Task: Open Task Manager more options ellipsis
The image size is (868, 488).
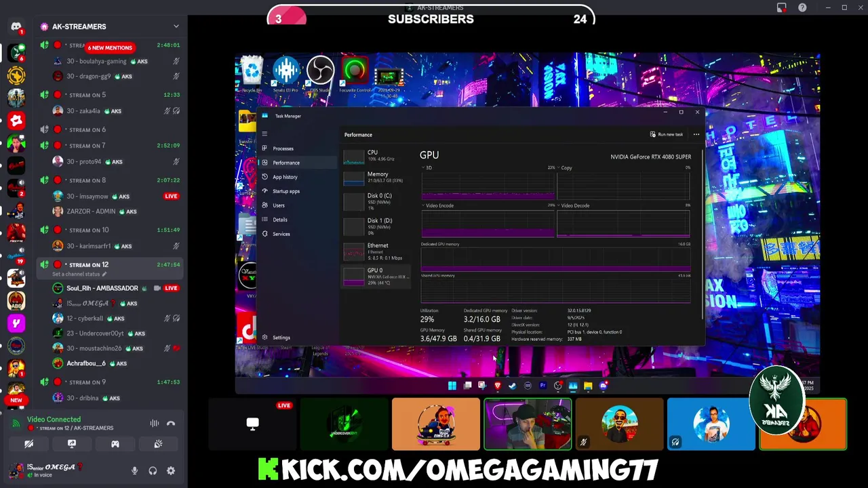Action: (x=696, y=134)
